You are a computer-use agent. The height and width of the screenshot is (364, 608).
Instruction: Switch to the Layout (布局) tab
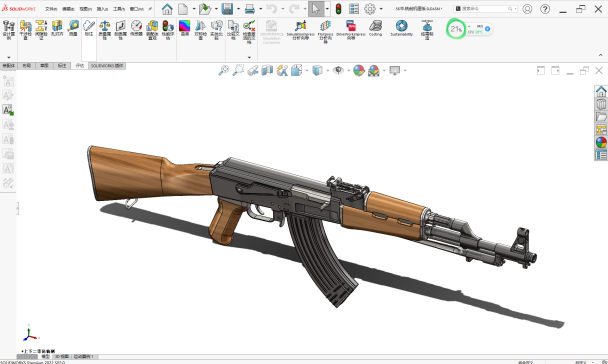[26, 66]
